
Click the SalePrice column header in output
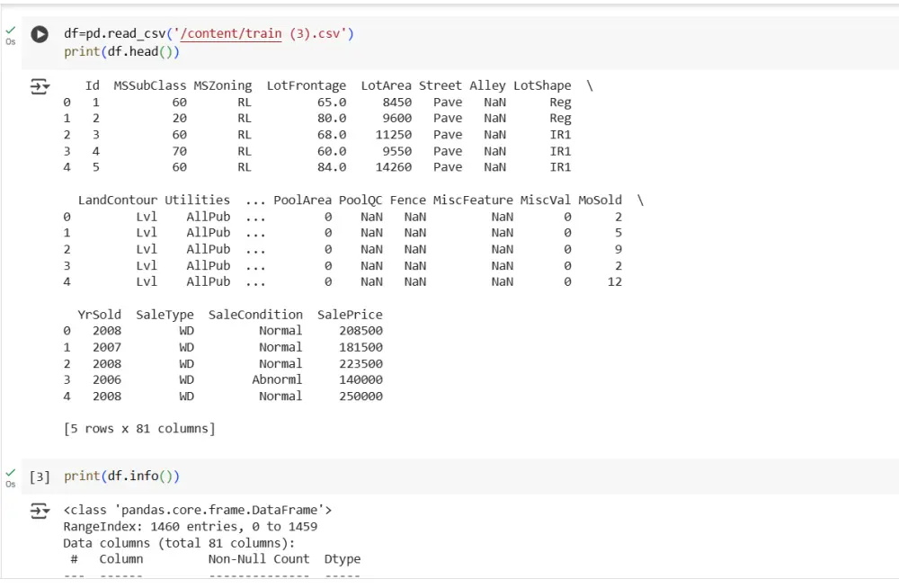point(350,315)
